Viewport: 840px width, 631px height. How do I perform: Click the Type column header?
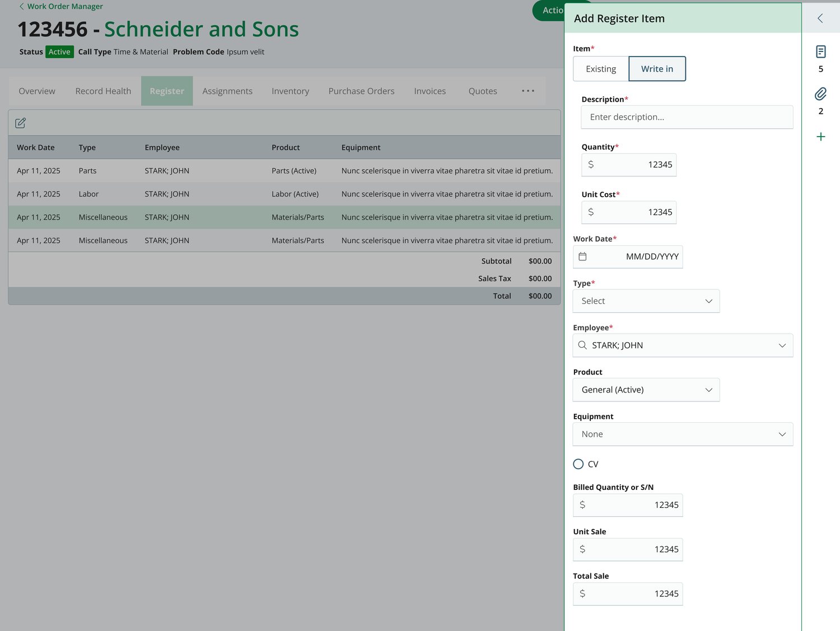tap(87, 148)
